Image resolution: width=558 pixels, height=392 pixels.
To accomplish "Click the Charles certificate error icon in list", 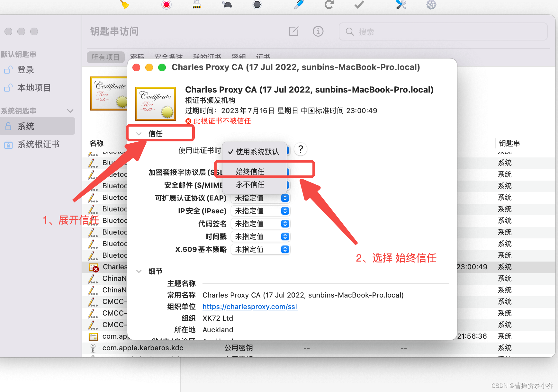I will click(94, 267).
